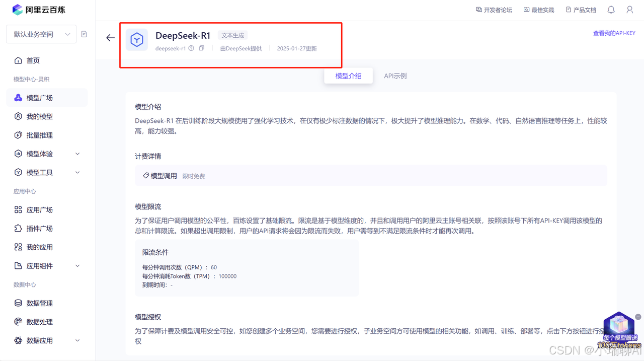Image resolution: width=644 pixels, height=361 pixels.
Task: Click the 由DeepSeek提供 text
Action: pos(241,48)
